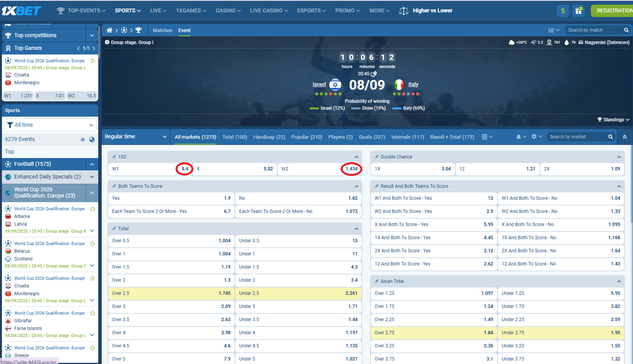Open the Standings dropdown
The height and width of the screenshot is (364, 633).
[613, 120]
